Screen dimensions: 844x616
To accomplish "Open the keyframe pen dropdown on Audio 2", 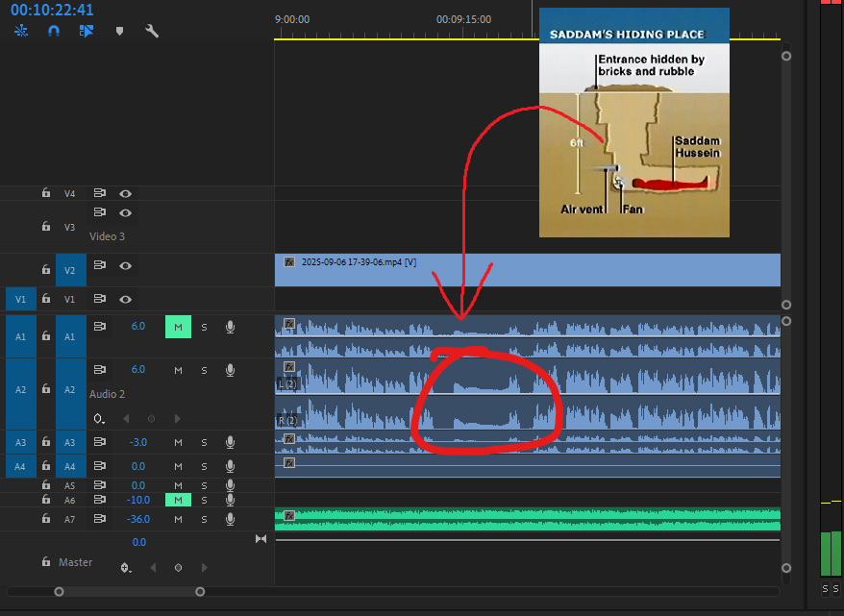I will pos(99,418).
